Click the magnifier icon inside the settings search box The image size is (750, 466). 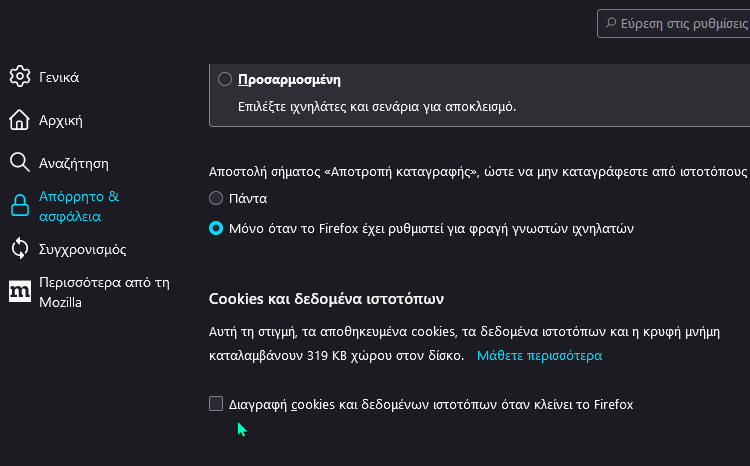(x=611, y=23)
